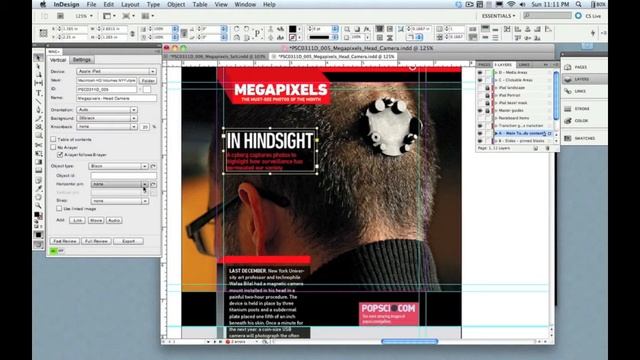Click create new layer icon
640x360 pixels.
536,149
